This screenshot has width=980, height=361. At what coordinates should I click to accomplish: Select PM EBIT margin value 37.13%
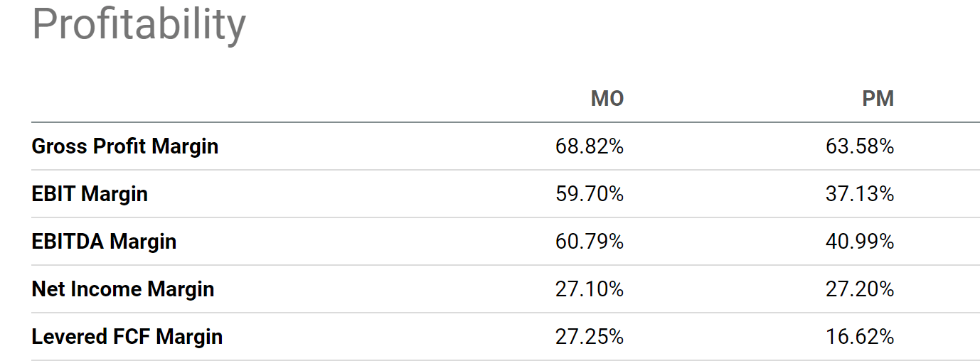pyautogui.click(x=860, y=194)
